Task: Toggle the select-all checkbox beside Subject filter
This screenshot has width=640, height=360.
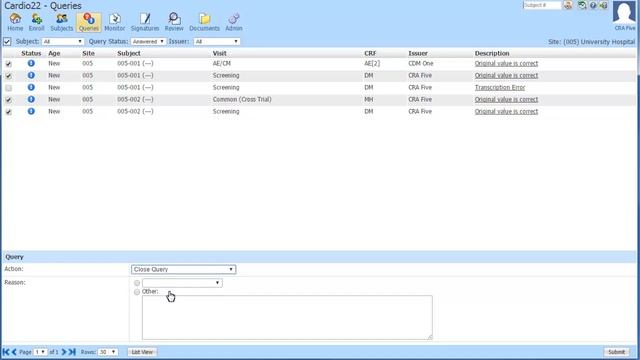Action: (7, 42)
